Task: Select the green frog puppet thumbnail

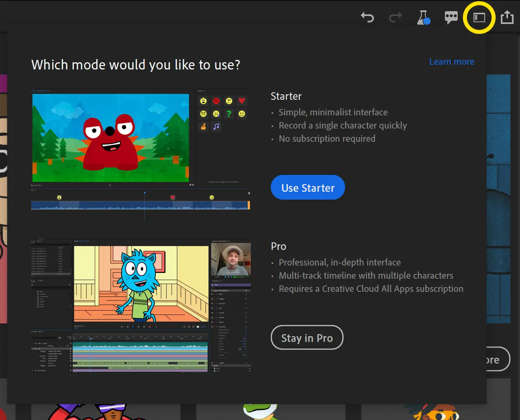Action: tap(260, 412)
